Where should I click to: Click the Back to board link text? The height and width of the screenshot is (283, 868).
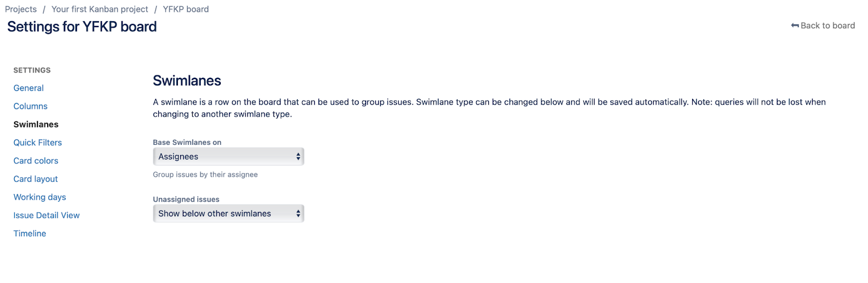(827, 25)
